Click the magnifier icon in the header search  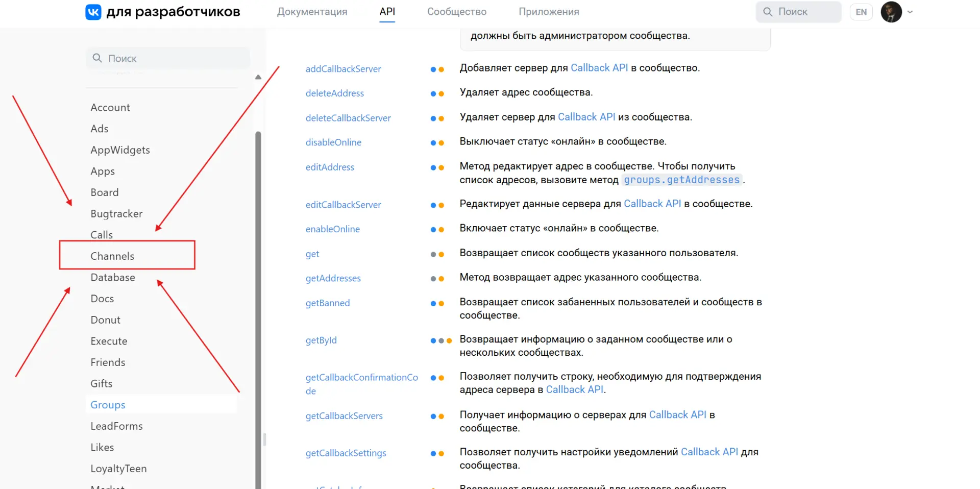(x=768, y=12)
